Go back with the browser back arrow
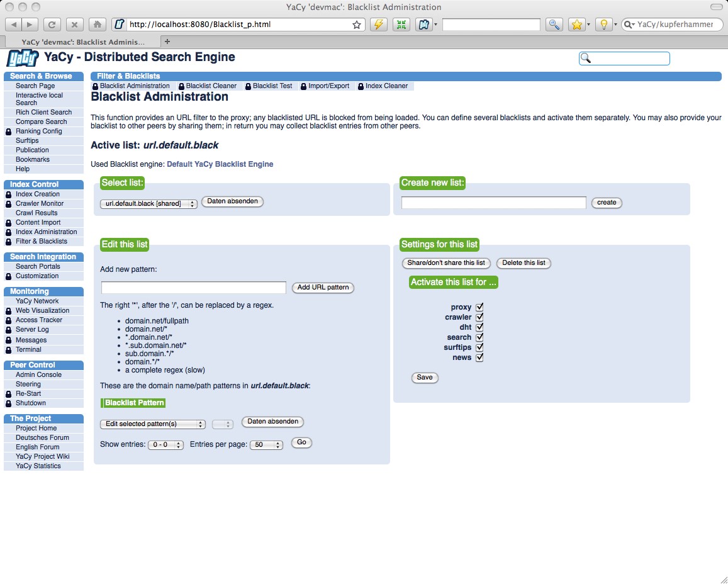Image resolution: width=728 pixels, height=584 pixels. click(x=13, y=25)
